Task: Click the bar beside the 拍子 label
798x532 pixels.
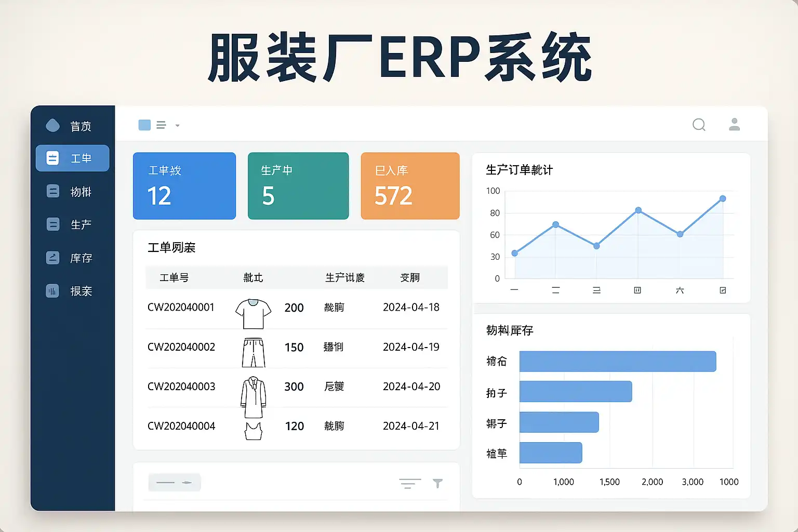Action: [576, 392]
